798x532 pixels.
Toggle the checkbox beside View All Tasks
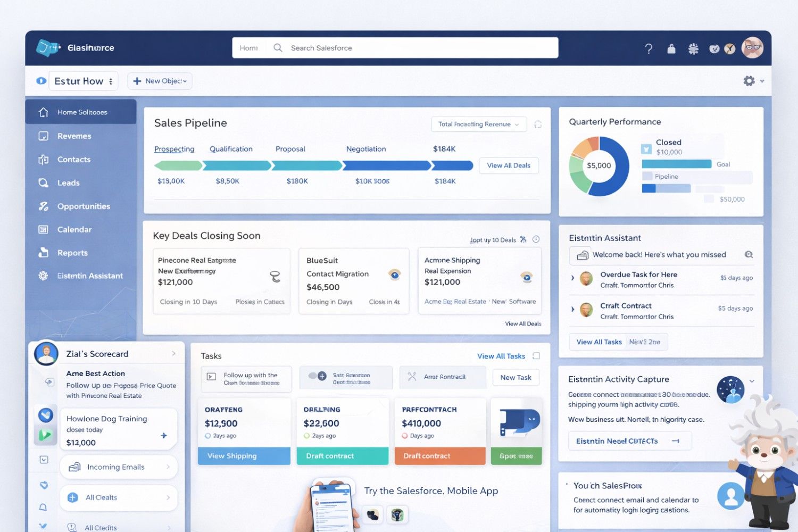[x=536, y=356]
